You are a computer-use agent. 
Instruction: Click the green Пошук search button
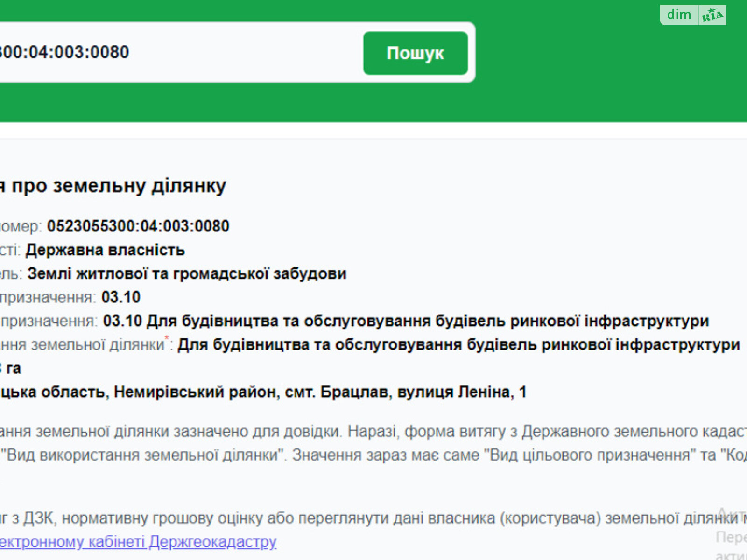pyautogui.click(x=416, y=53)
